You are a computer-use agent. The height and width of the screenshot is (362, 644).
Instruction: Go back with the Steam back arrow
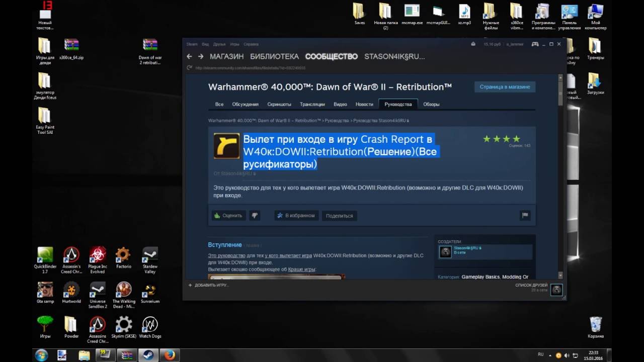pos(189,56)
